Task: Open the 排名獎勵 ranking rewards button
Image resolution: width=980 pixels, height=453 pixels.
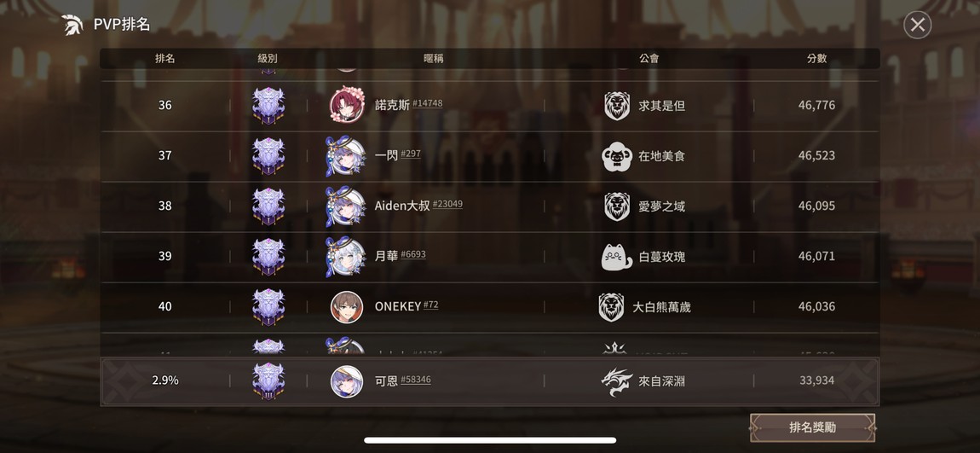Action: (x=812, y=428)
